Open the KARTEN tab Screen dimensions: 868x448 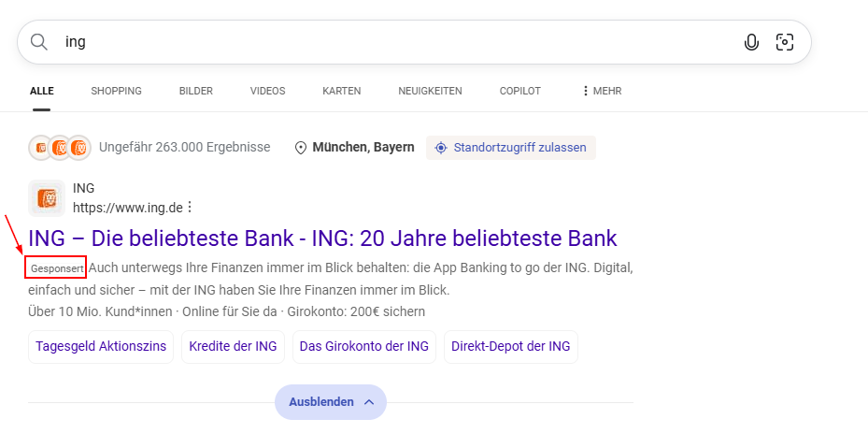click(x=342, y=91)
